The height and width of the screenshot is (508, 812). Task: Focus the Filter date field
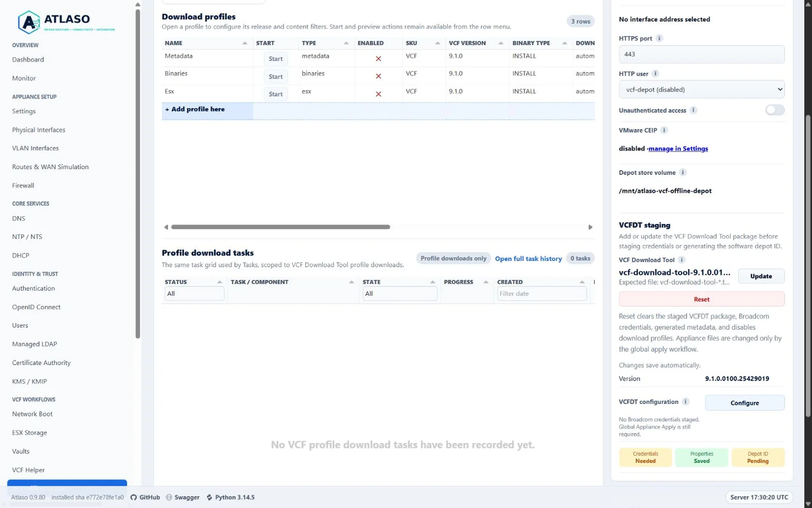(542, 294)
